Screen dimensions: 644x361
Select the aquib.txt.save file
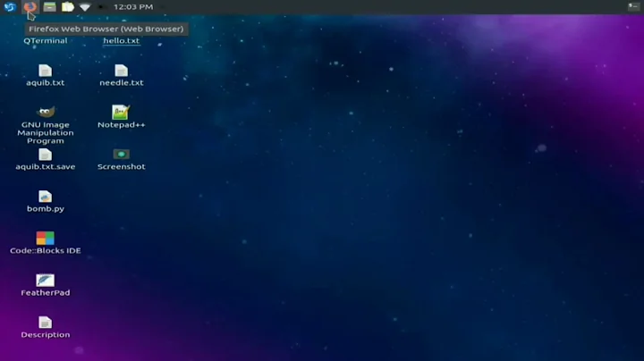(x=45, y=155)
